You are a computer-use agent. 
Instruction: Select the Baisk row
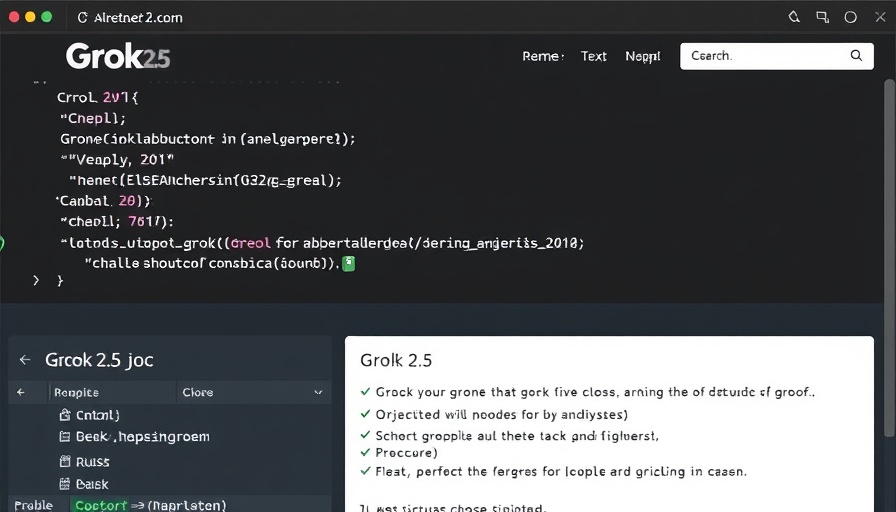pos(170,484)
